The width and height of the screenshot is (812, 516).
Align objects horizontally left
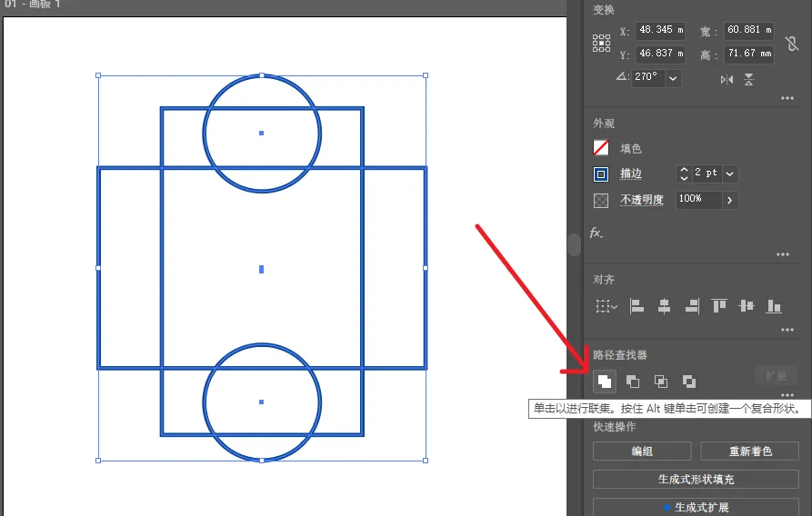(x=637, y=306)
